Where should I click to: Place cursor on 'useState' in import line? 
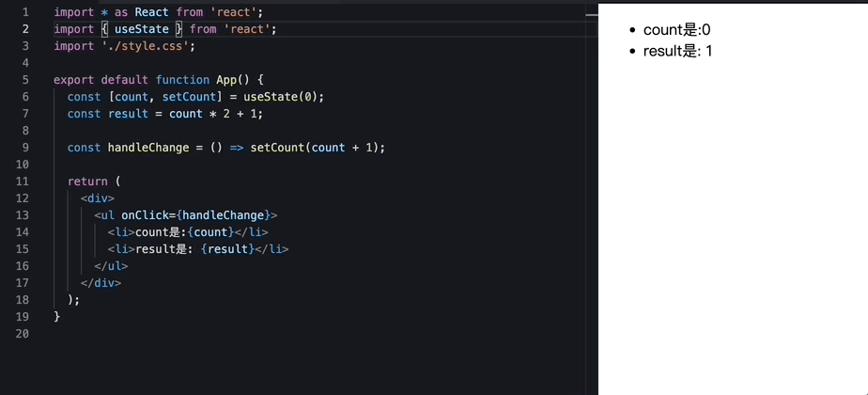141,29
